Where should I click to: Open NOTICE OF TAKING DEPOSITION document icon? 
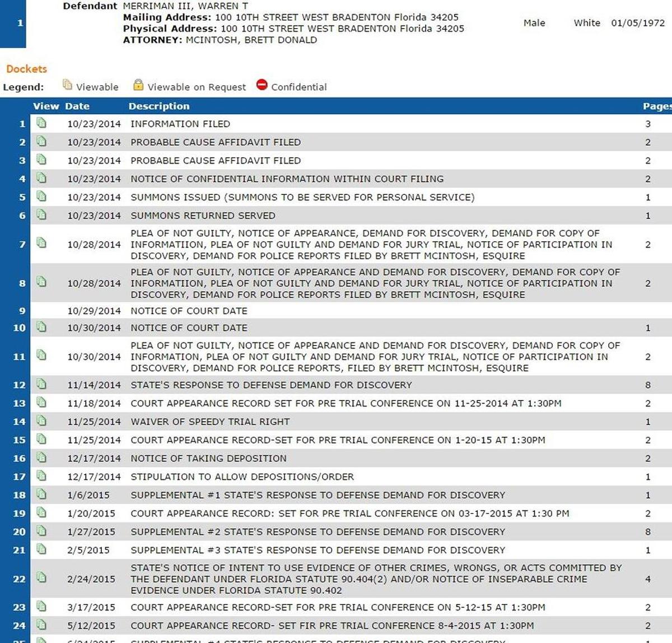pyautogui.click(x=41, y=457)
